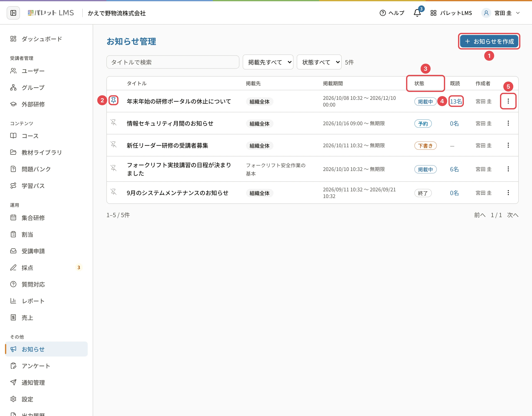Open 学習パス in the sidebar

pyautogui.click(x=46, y=186)
